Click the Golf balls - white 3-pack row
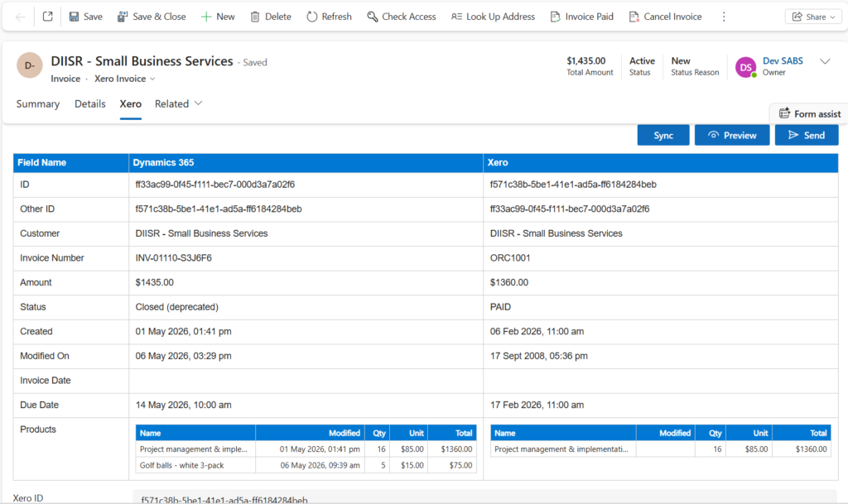 click(x=306, y=465)
